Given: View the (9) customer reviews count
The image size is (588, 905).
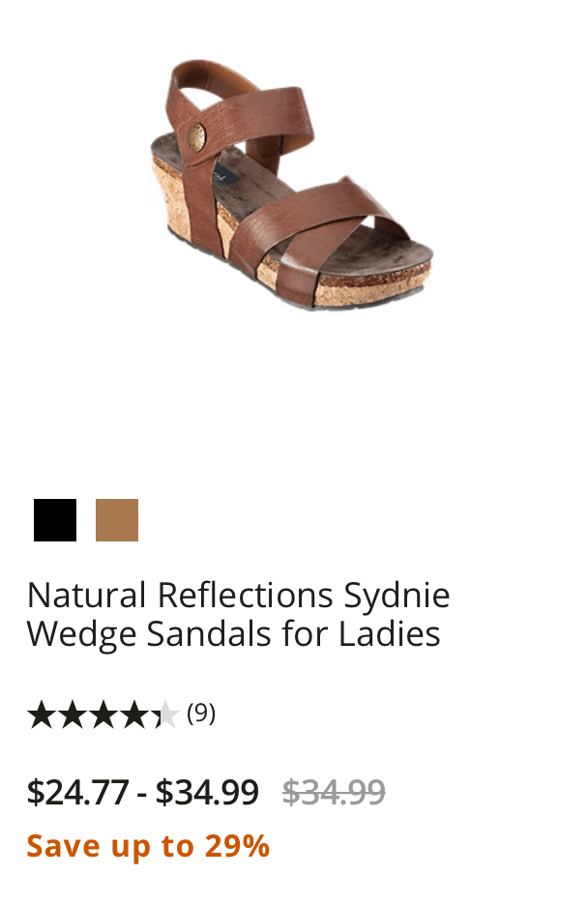Looking at the screenshot, I should [x=201, y=714].
